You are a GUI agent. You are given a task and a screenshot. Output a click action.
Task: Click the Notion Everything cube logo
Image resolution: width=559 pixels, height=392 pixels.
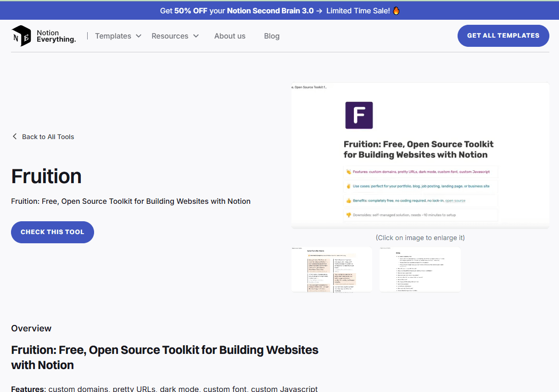click(21, 36)
